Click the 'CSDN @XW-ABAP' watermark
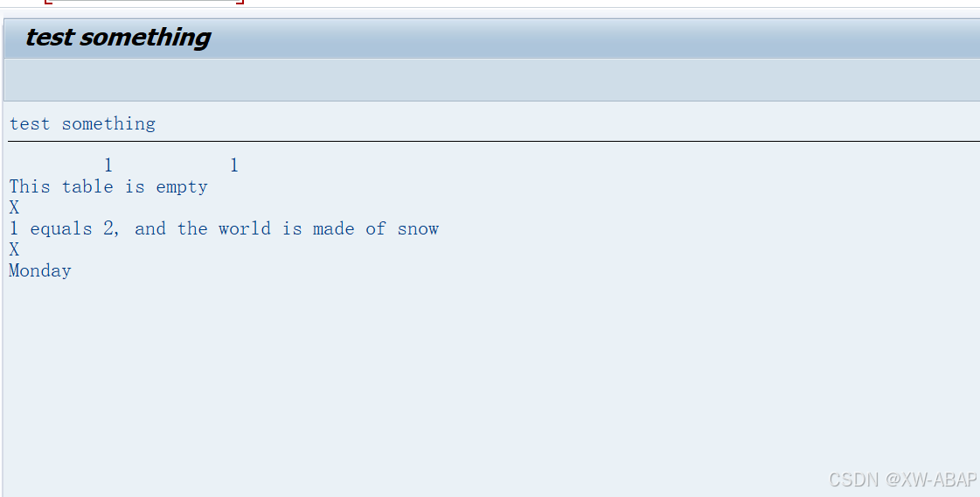This screenshot has height=497, width=980. coord(902,479)
